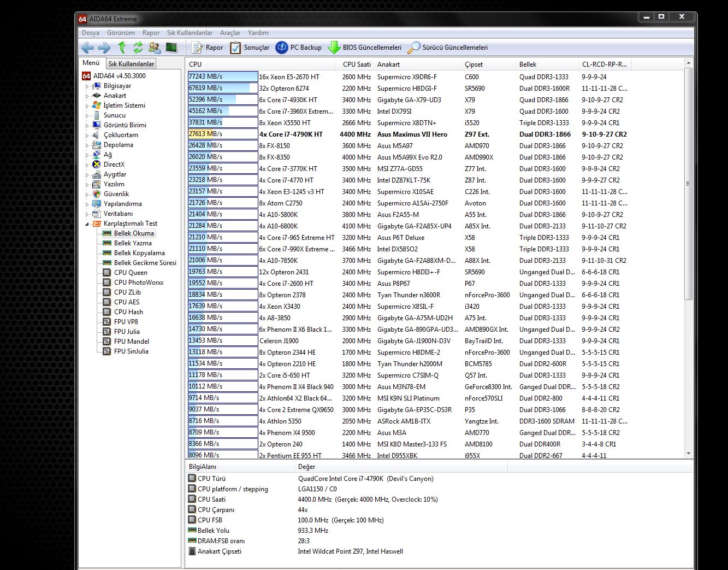The height and width of the screenshot is (570, 728).
Task: Expand the DirectX tree node
Action: pos(87,165)
